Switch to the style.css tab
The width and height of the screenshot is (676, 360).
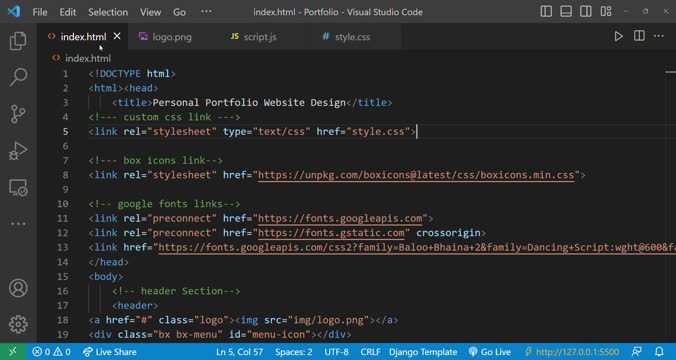pos(346,37)
